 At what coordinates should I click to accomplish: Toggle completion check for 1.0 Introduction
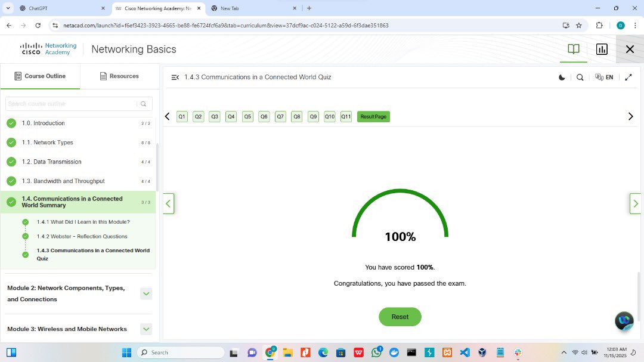pyautogui.click(x=11, y=123)
